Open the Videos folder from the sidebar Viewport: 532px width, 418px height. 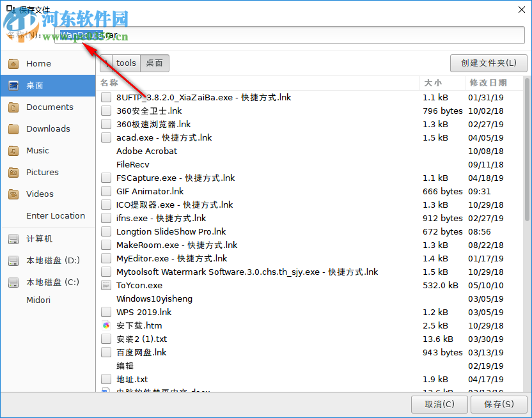point(38,194)
